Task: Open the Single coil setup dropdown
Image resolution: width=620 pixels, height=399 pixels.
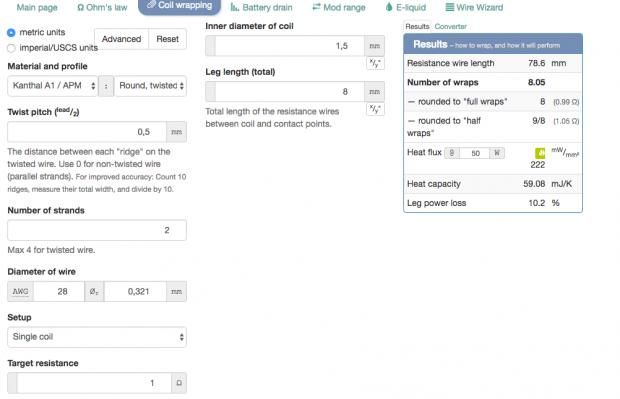Action: tap(97, 337)
